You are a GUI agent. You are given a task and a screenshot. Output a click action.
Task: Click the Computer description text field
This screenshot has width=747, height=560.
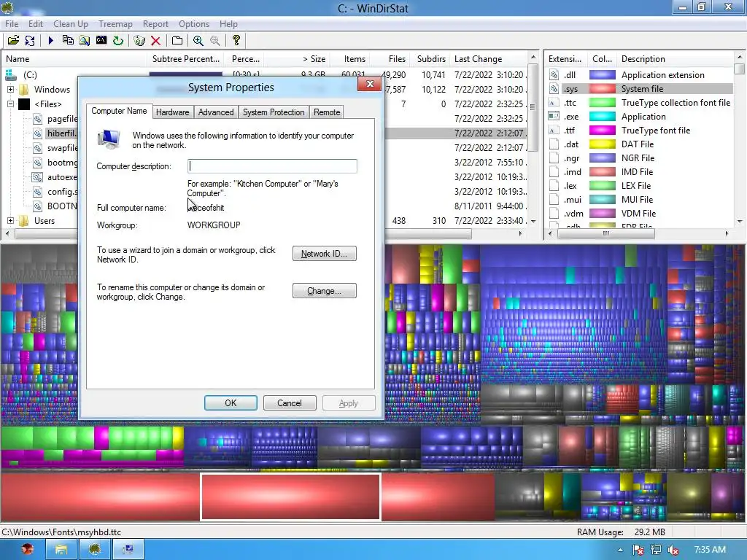coord(272,166)
